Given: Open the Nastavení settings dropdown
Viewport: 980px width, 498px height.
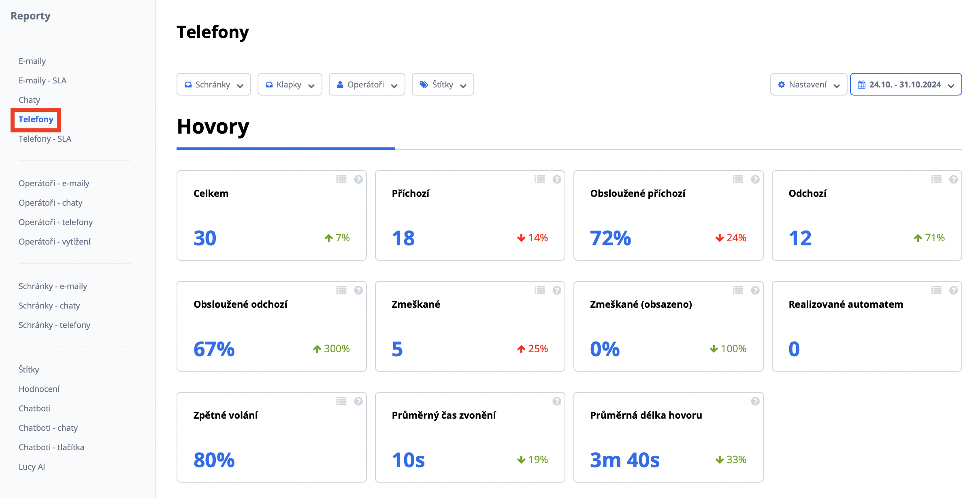Looking at the screenshot, I should click(808, 85).
